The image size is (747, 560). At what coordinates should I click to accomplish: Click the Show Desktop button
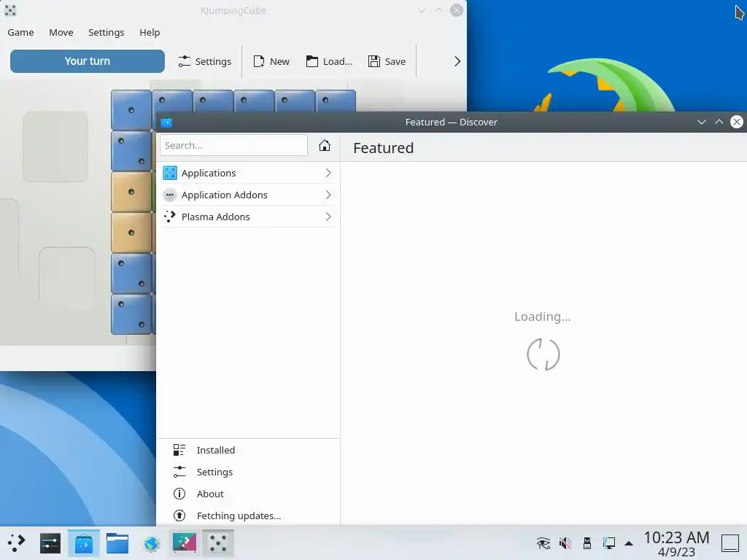tap(729, 543)
